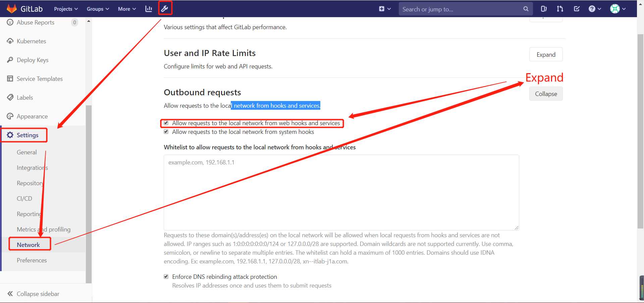The width and height of the screenshot is (644, 303).
Task: Click 'Whitelist to allow requests' label
Action: pos(260,147)
